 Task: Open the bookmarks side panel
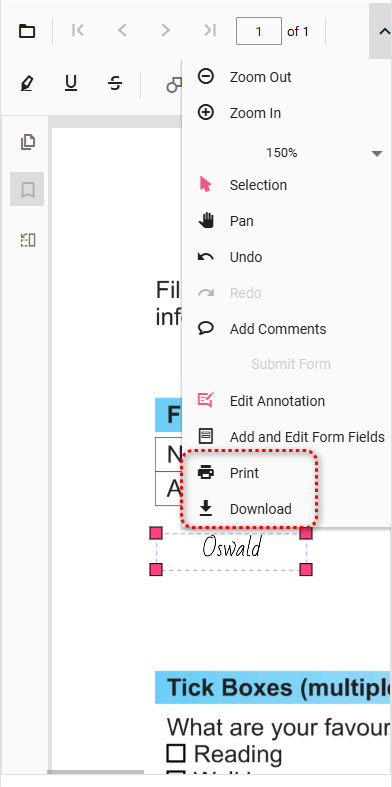point(28,190)
